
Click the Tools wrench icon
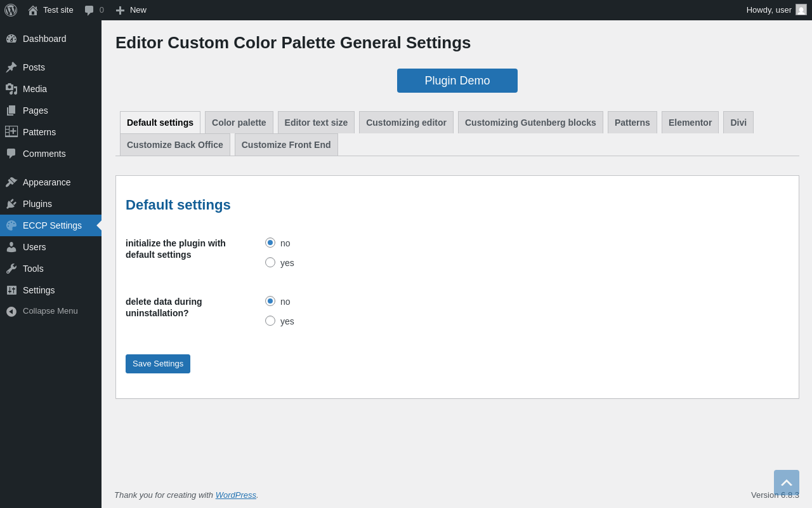coord(11,269)
